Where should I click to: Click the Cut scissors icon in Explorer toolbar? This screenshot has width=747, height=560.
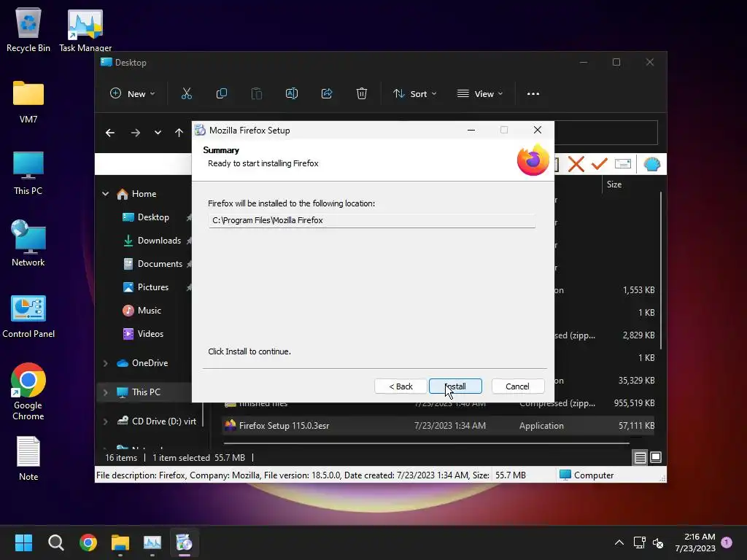point(186,94)
